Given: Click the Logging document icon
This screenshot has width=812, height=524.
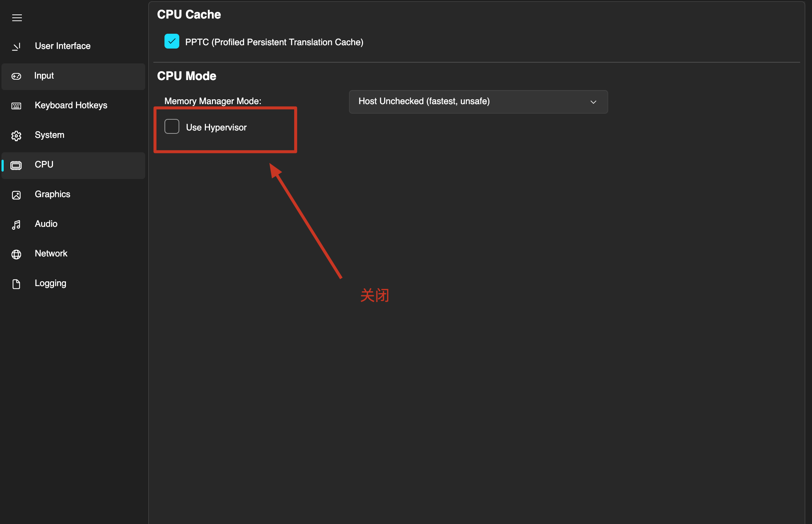Looking at the screenshot, I should click(x=16, y=284).
